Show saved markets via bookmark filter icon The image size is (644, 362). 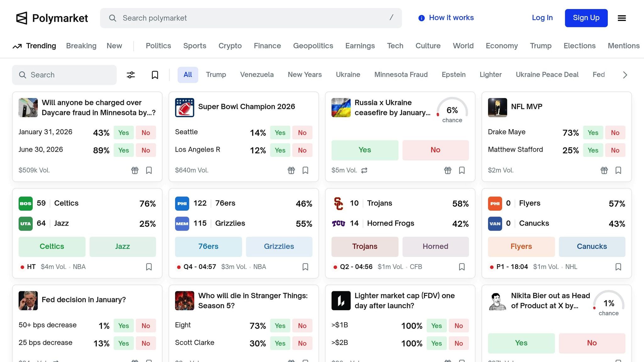tap(155, 75)
